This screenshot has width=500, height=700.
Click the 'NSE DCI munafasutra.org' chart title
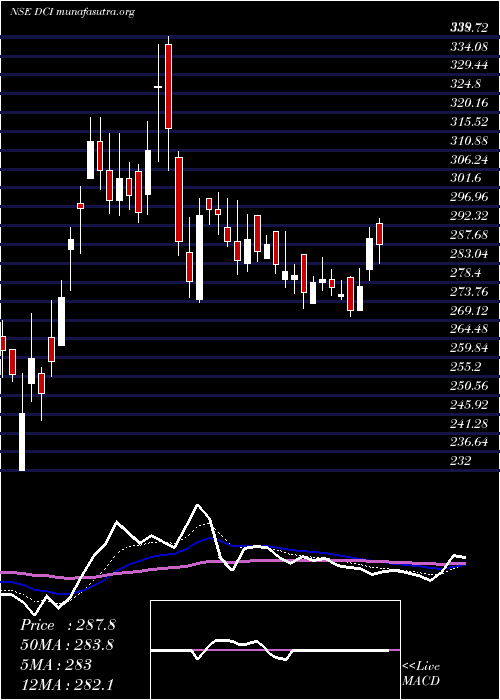coord(72,12)
